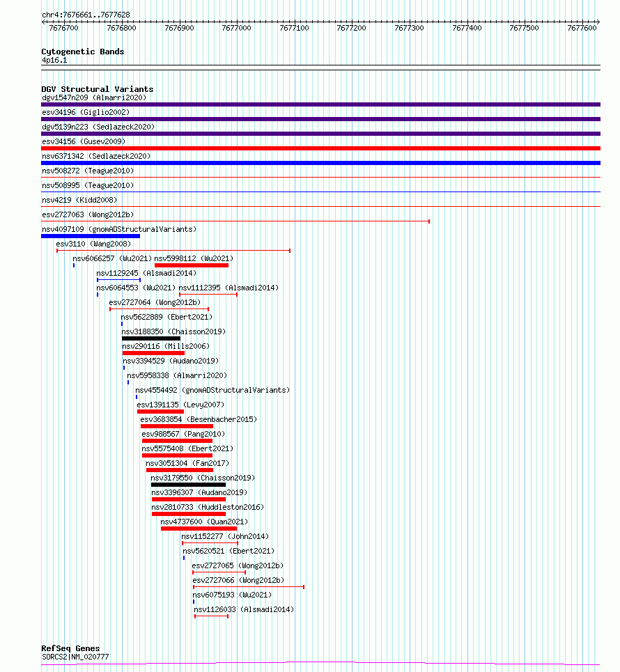This screenshot has width=620, height=672.
Task: Select nsv4097109 (gnomADStructuralVariants) label
Action: coord(119,229)
